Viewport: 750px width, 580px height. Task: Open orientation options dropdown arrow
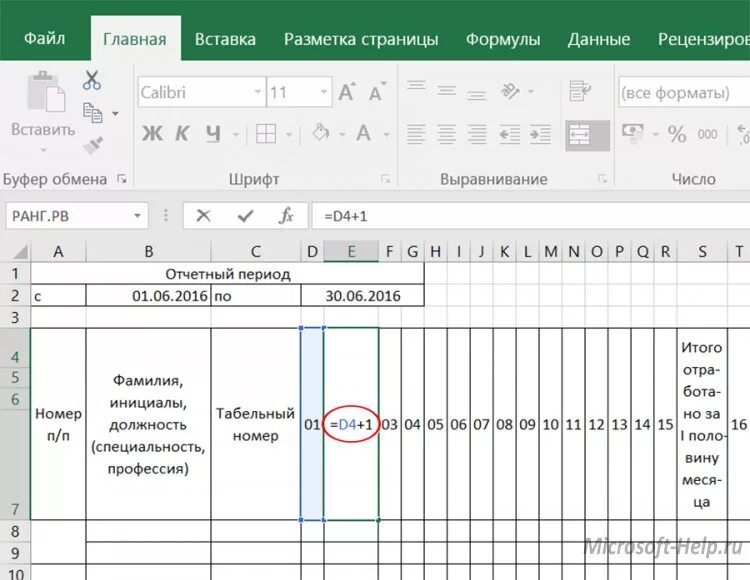coord(531,92)
